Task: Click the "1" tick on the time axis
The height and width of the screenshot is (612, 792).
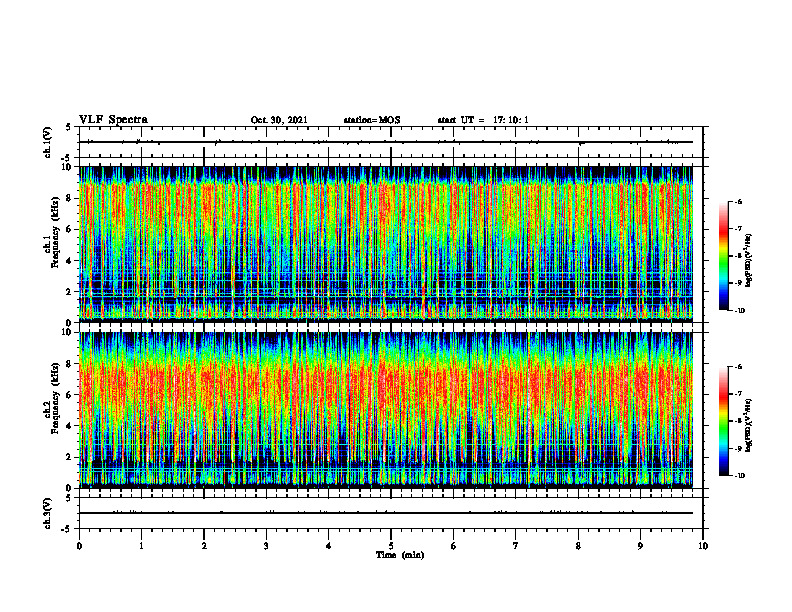Action: 141,546
